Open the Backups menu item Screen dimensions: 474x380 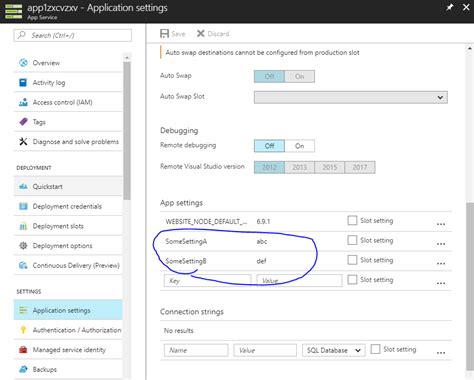(x=68, y=369)
